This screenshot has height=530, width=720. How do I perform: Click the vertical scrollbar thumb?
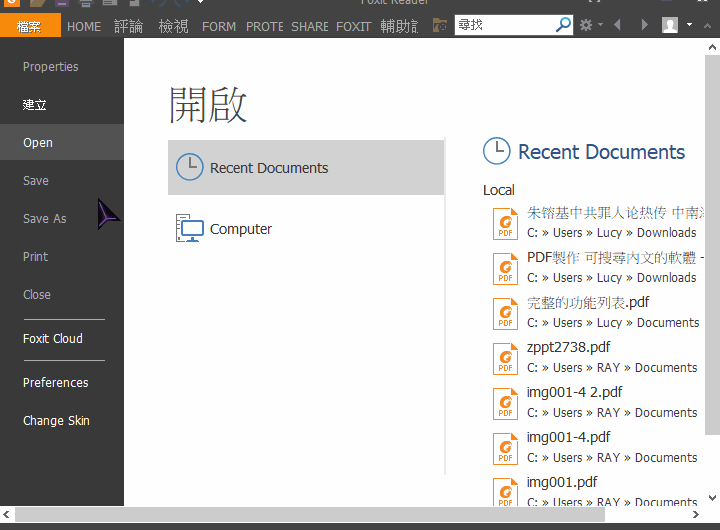tap(712, 245)
